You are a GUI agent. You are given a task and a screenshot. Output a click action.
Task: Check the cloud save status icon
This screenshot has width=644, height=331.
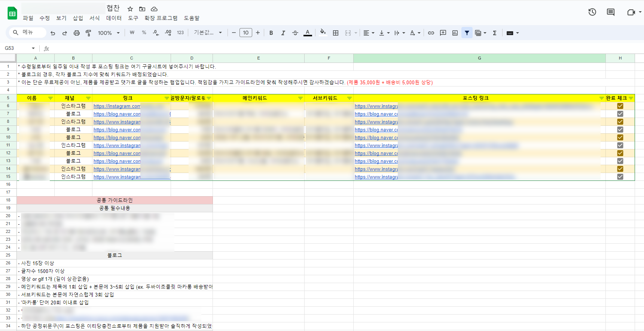tap(154, 9)
